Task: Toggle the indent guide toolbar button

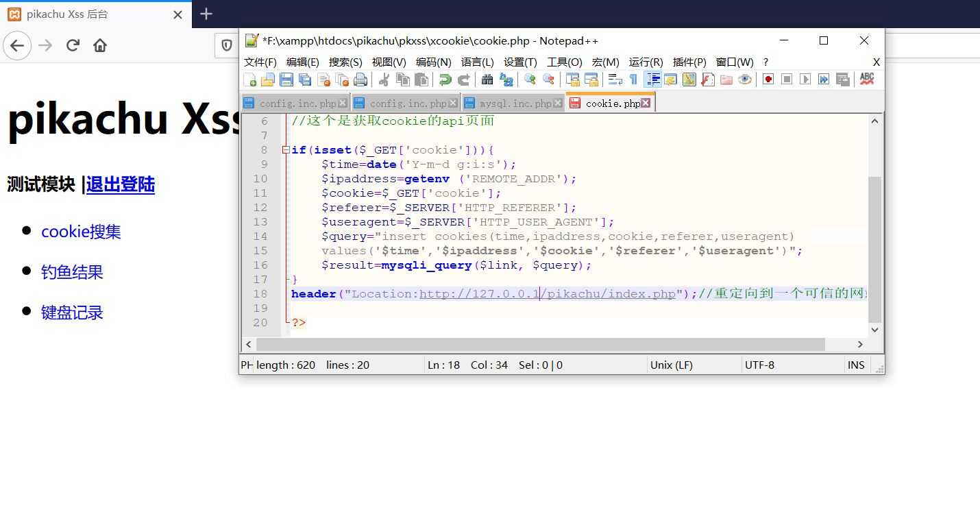Action: click(x=652, y=80)
